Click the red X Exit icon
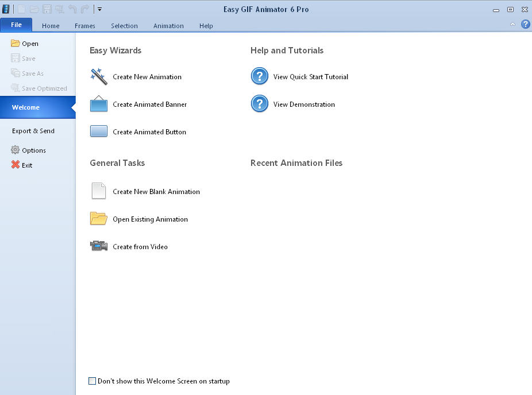 click(x=16, y=165)
